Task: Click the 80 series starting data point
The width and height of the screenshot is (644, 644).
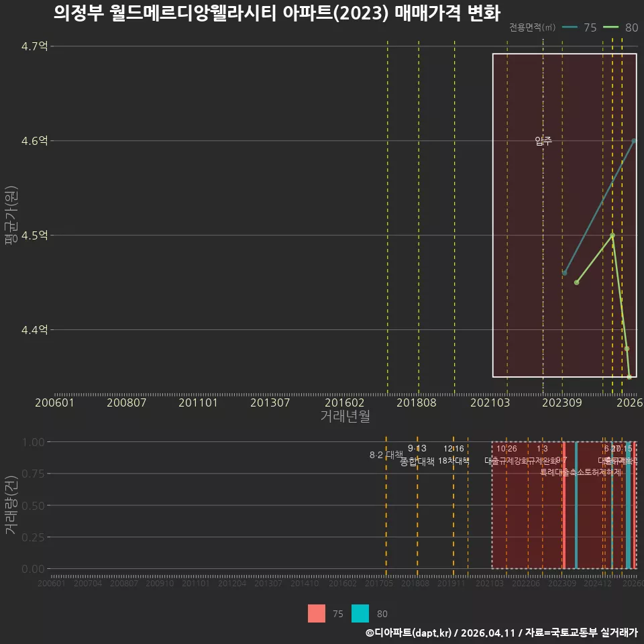Action: [x=577, y=282]
